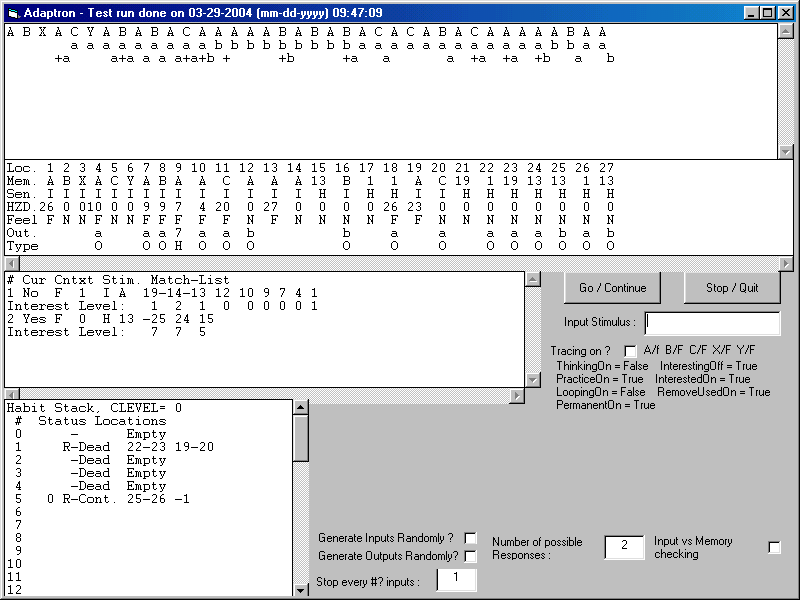Click RemoveUsedOn = True status text
Viewport: 800px width, 600px height.
pos(713,392)
